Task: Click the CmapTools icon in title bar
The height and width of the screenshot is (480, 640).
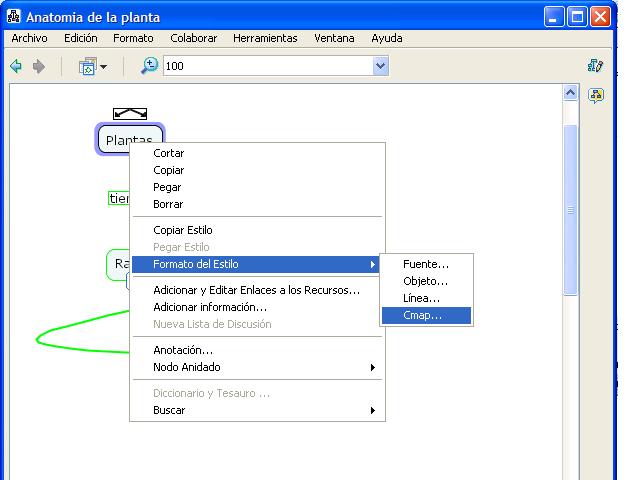Action: pyautogui.click(x=13, y=17)
